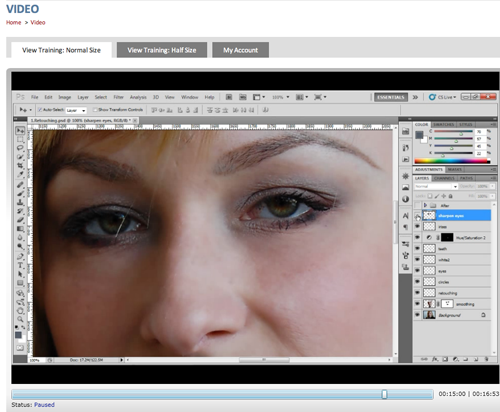Click the lock icon on Background layer

click(x=483, y=315)
